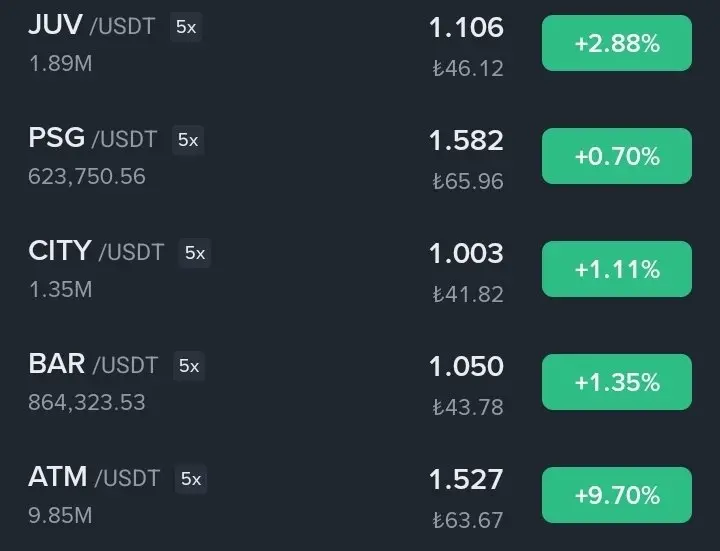Open the JUV/USDT trading pair

(x=360, y=43)
